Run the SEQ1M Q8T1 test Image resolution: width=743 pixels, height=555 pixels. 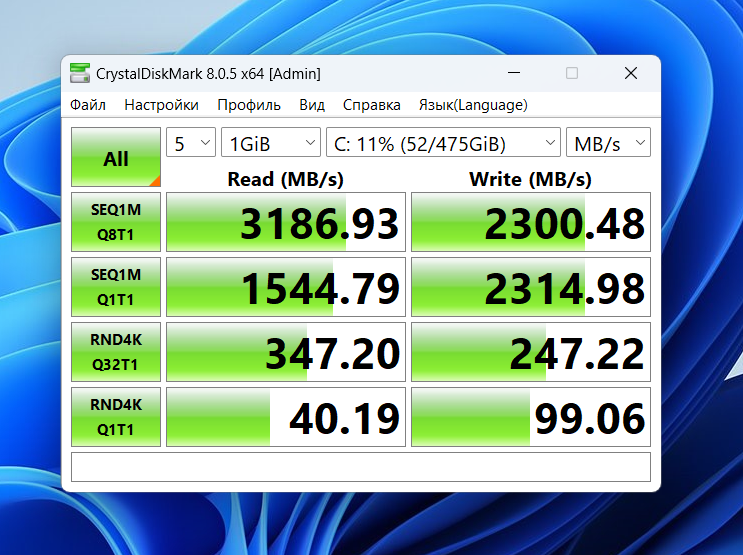click(x=116, y=222)
